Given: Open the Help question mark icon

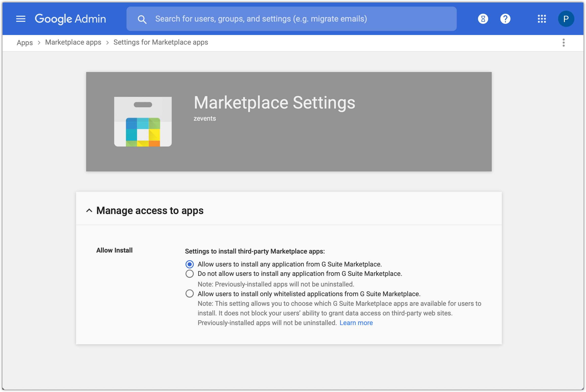Looking at the screenshot, I should (505, 19).
